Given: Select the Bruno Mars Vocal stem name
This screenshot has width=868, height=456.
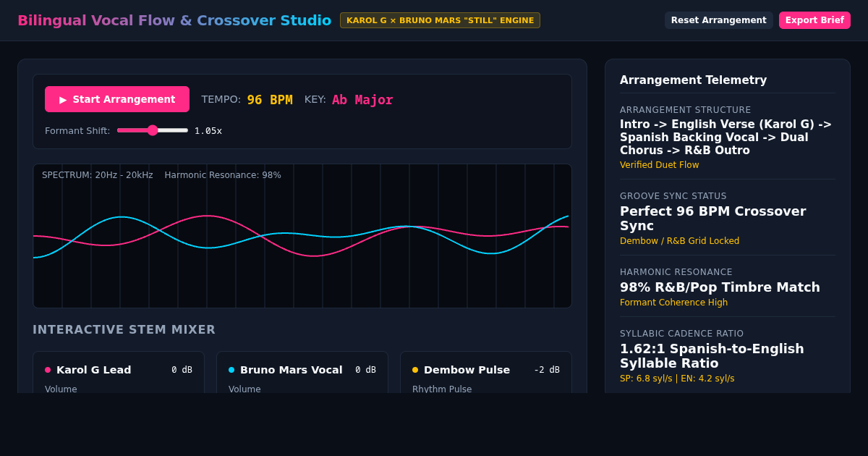Looking at the screenshot, I should coord(292,370).
